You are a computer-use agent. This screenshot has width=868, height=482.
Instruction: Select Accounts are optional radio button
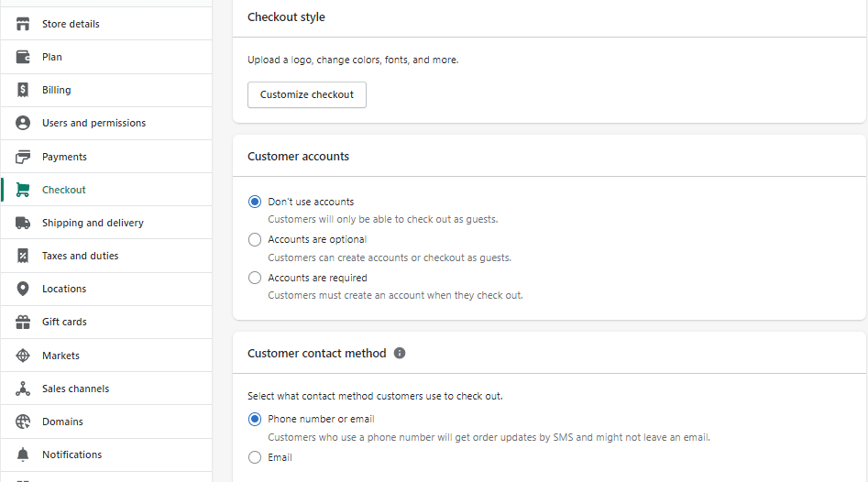[x=255, y=239]
